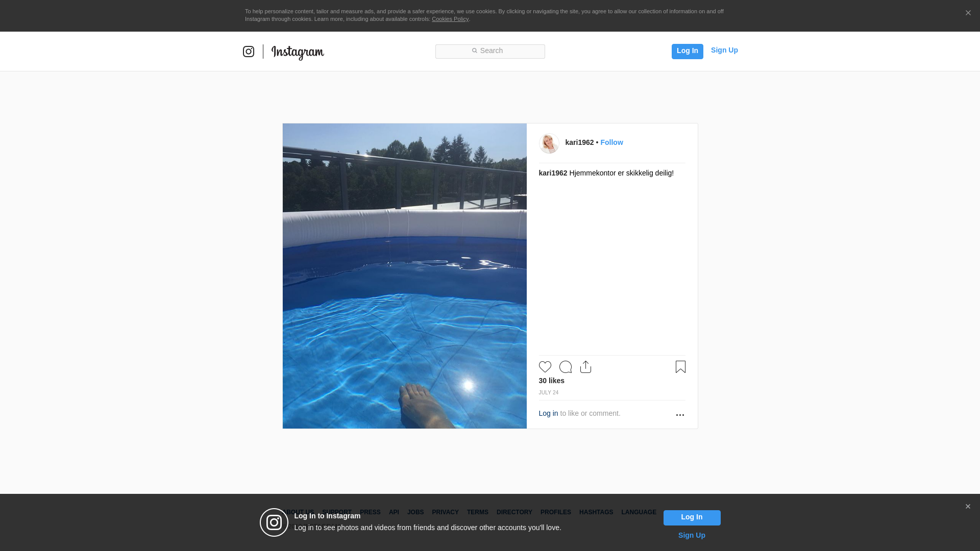Click Sign Up link in bottom banner
The width and height of the screenshot is (980, 551).
click(692, 535)
